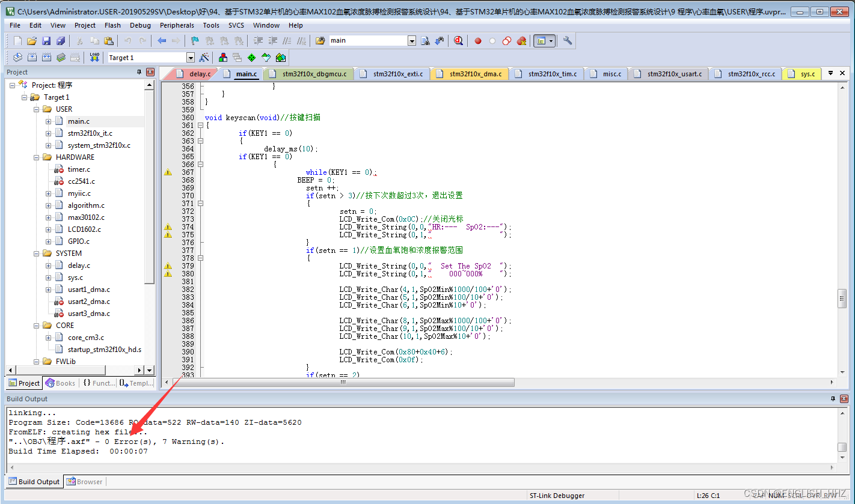Disable all breakpoints with the linked circles icon
Image resolution: width=855 pixels, height=504 pixels.
tap(507, 41)
